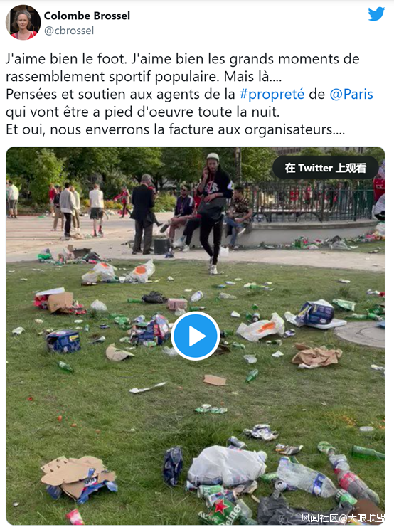
Task: Click the 风闻社区@大眼联盟 watermark
Action: coord(343,518)
